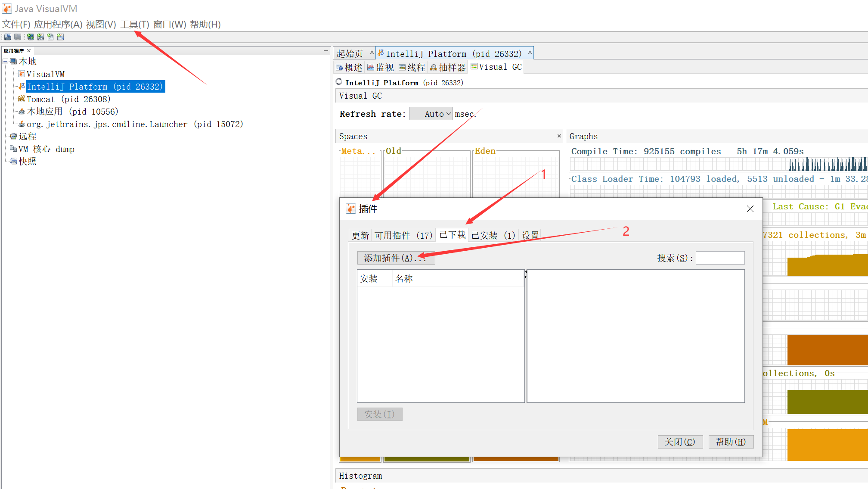Open the 可用插件 (17) tab
This screenshot has height=489, width=868.
403,236
